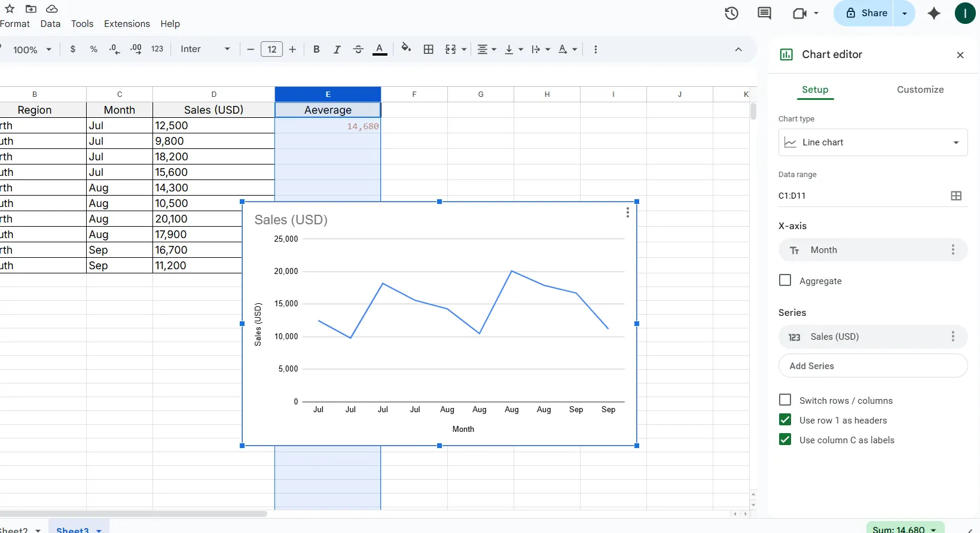Apply strikethrough formatting
The height and width of the screenshot is (533, 980).
tap(358, 50)
